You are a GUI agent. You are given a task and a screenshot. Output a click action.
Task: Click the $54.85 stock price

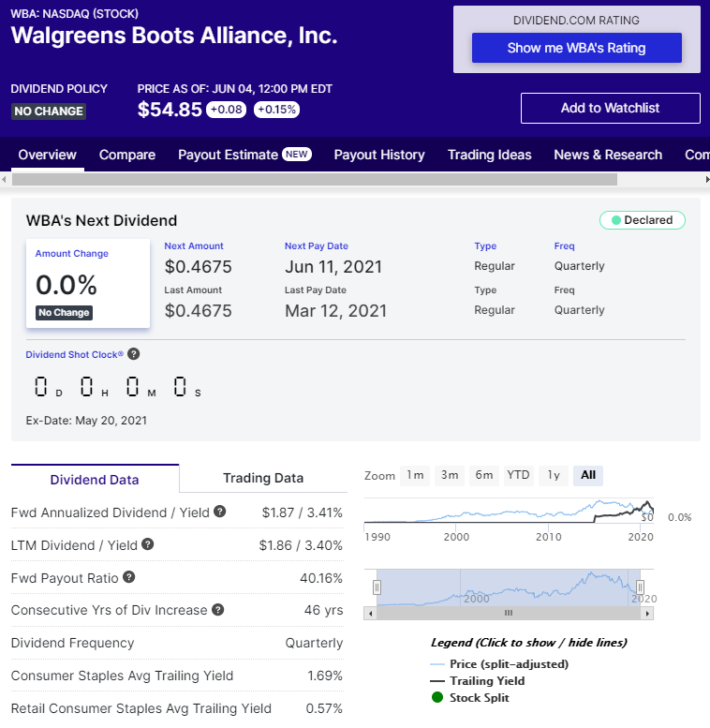[x=170, y=110]
